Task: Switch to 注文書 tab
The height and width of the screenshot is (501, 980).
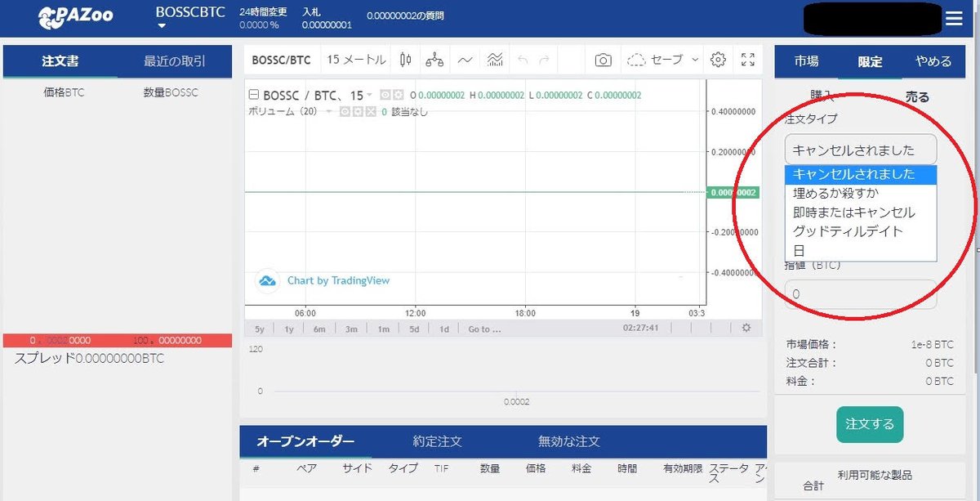Action: pos(60,61)
